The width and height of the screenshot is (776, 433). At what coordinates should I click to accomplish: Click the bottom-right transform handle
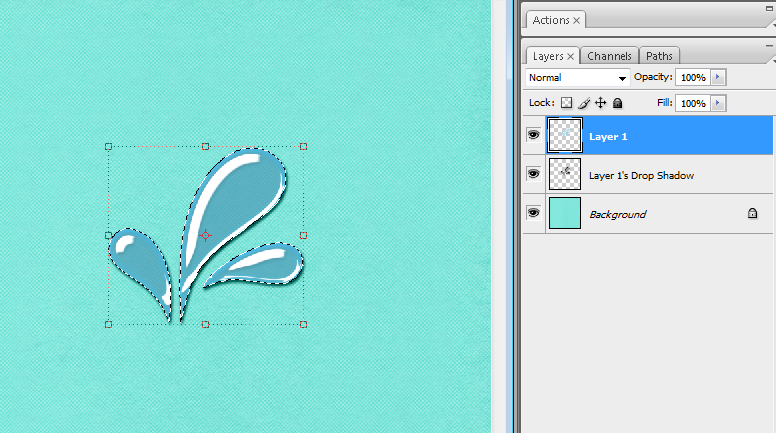coord(303,325)
